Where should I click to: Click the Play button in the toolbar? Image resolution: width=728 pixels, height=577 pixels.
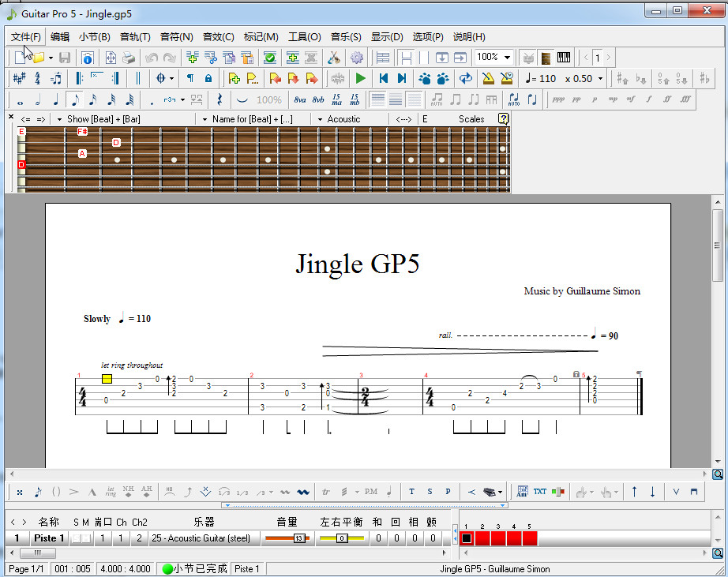point(360,78)
